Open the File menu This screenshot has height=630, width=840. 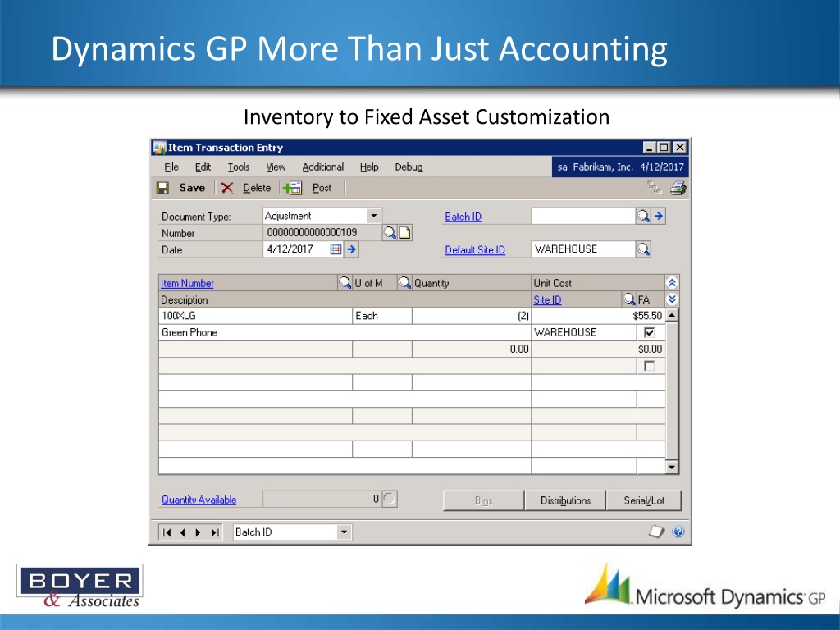coord(171,167)
